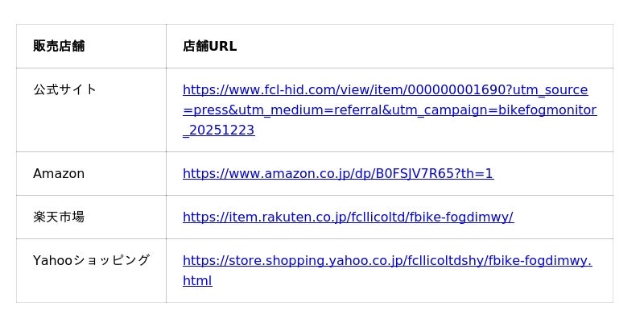Select the Yahooショッピング store name cell
Image resolution: width=644 pixels, height=327 pixels.
pyautogui.click(x=91, y=260)
